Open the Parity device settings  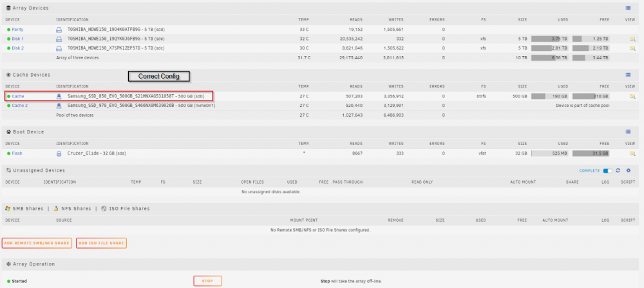pyautogui.click(x=17, y=30)
